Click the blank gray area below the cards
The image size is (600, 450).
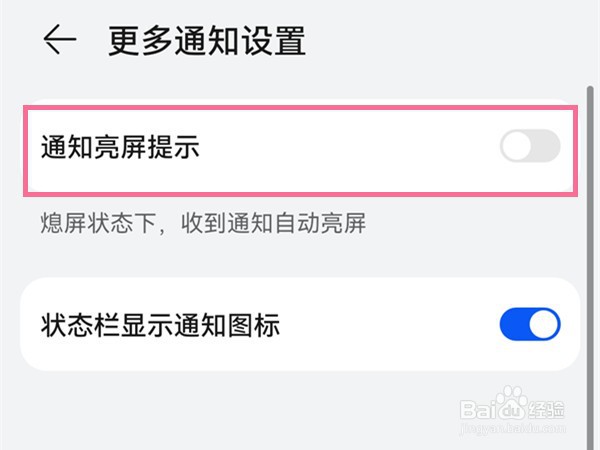coord(250,410)
